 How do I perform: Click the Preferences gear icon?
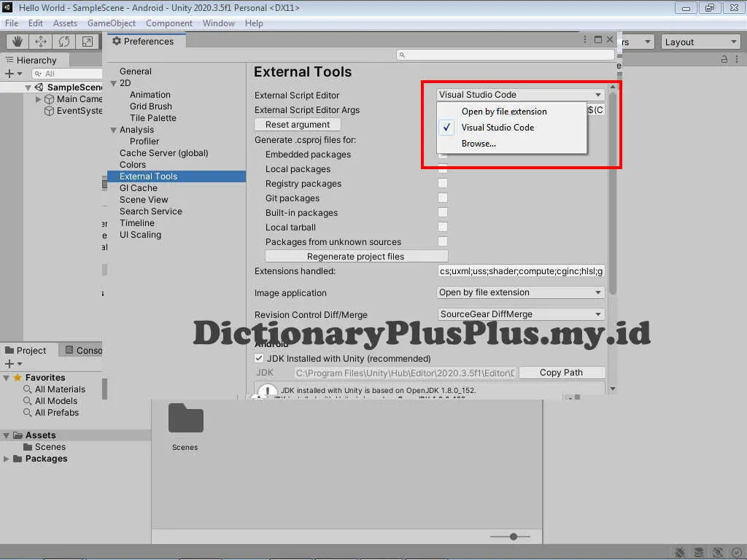coord(116,42)
